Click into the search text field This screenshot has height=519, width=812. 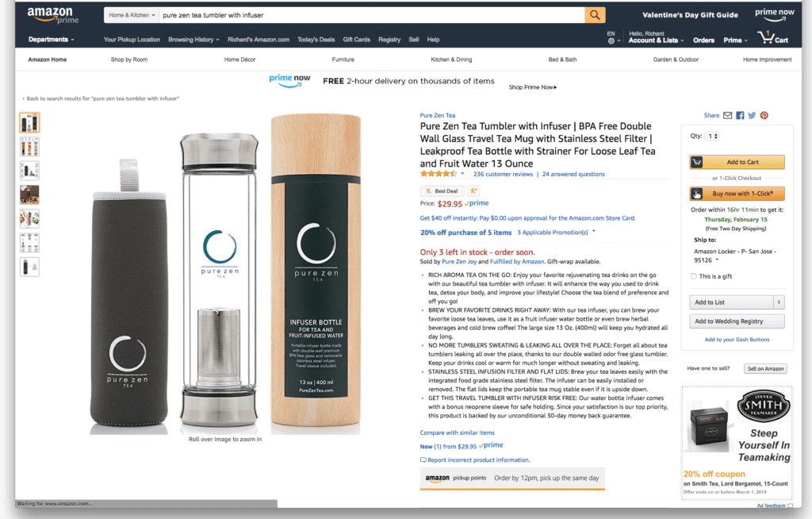(x=372, y=15)
